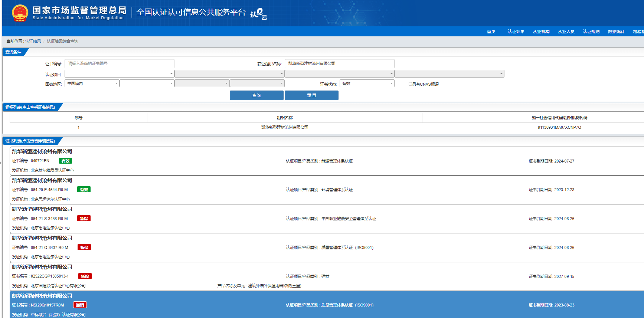Click the 暂停 badge for 064-21-Q-3437-R0-M
644x318 pixels.
click(x=84, y=247)
